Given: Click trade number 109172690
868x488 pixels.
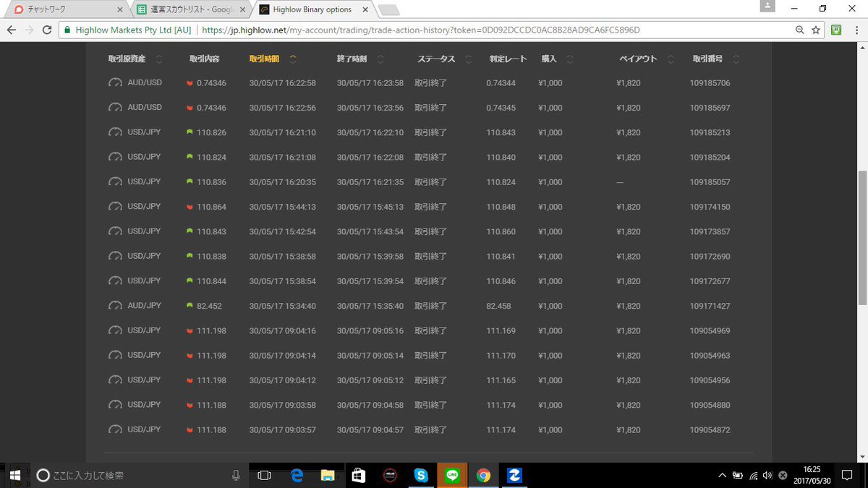Looking at the screenshot, I should tap(710, 256).
